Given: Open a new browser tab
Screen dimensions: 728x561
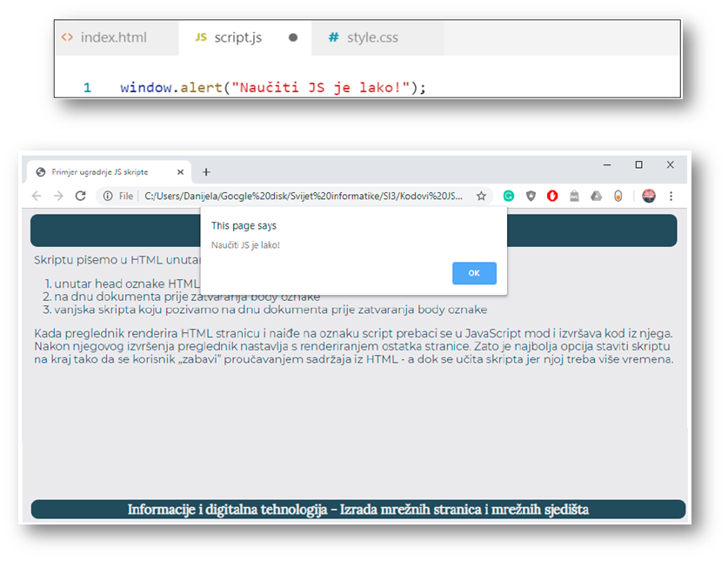Looking at the screenshot, I should click(206, 172).
